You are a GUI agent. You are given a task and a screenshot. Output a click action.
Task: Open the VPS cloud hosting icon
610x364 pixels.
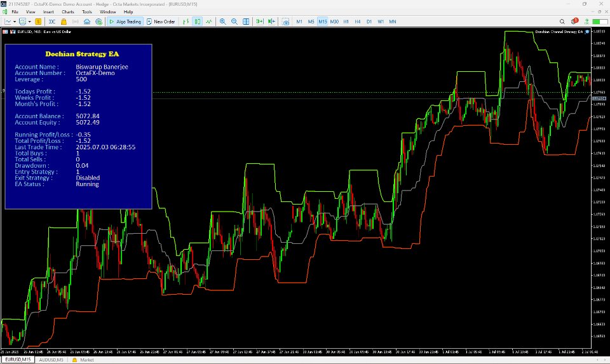[x=87, y=22]
